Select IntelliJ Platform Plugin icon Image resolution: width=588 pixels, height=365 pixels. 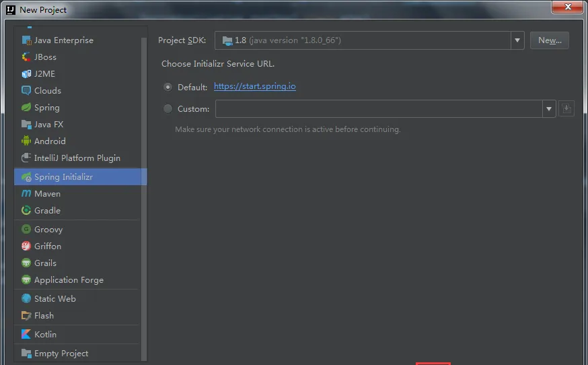click(x=26, y=158)
